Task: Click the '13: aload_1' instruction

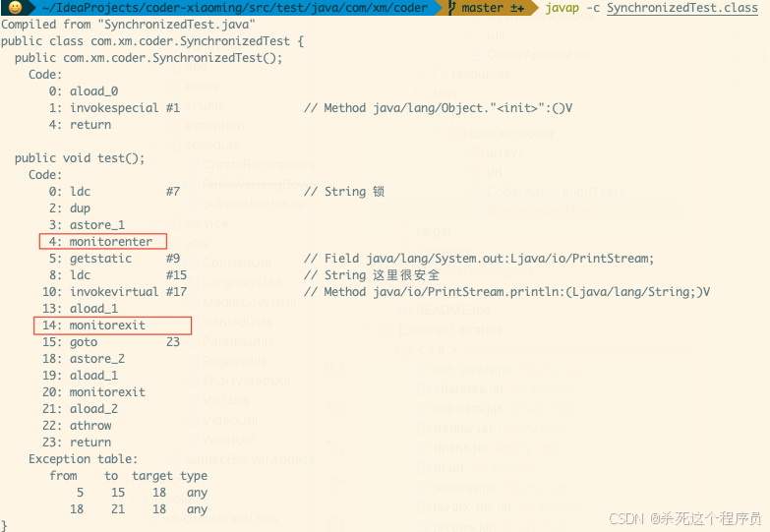Action: click(80, 309)
